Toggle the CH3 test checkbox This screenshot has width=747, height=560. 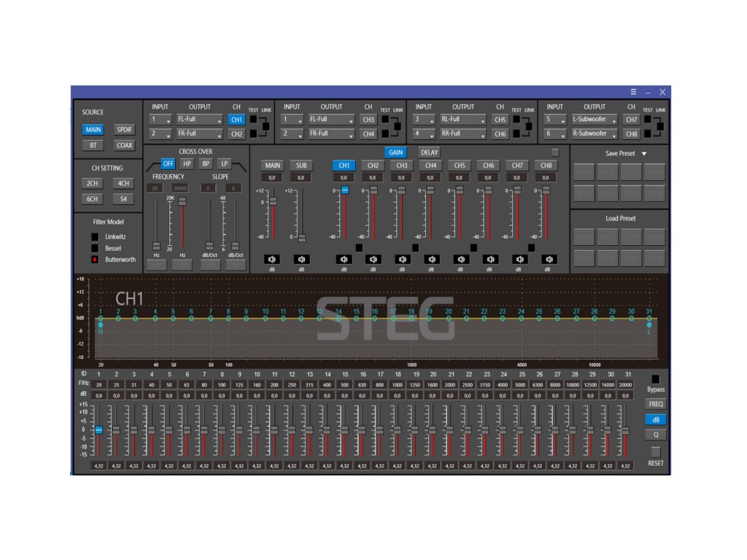pos(385,120)
